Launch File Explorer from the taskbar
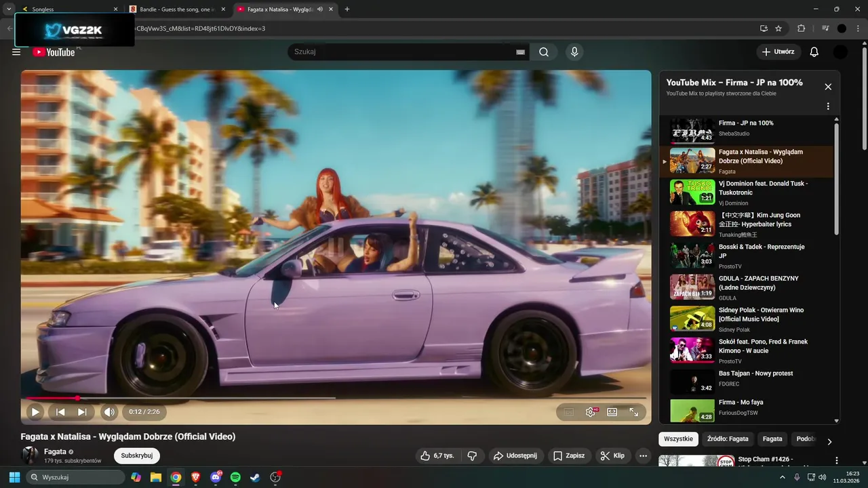 point(156,477)
